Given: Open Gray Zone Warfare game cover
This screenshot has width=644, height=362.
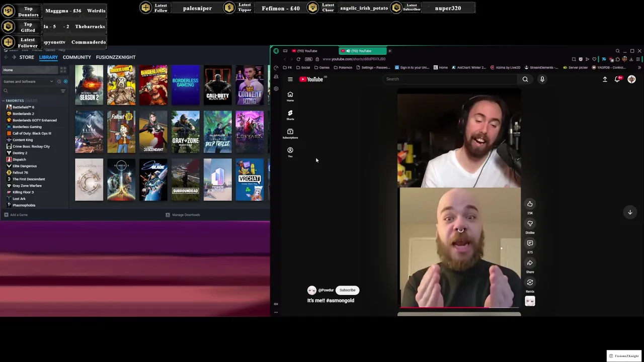Looking at the screenshot, I should point(185,132).
